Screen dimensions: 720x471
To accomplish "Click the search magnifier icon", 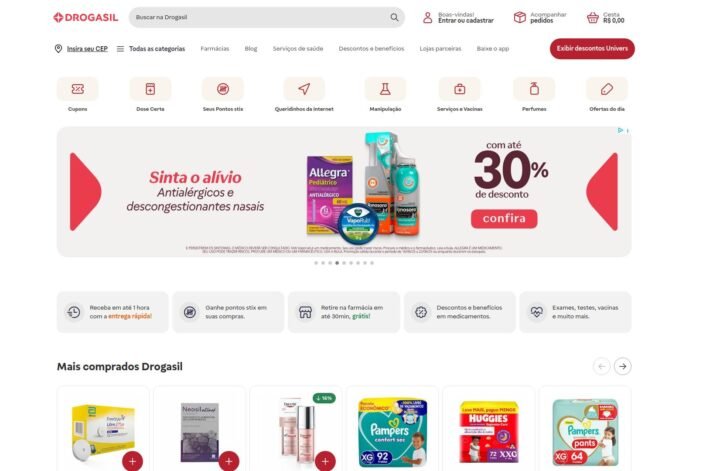I will [394, 17].
